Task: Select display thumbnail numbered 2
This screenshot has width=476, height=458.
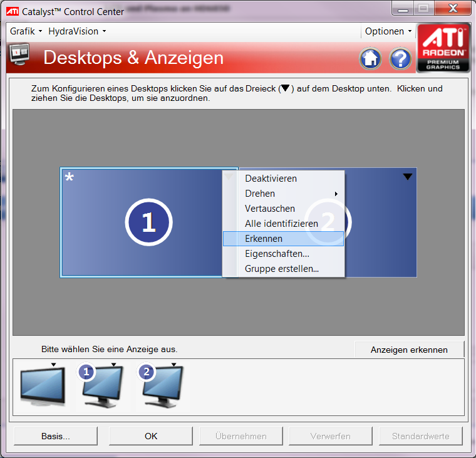Action: (162, 386)
